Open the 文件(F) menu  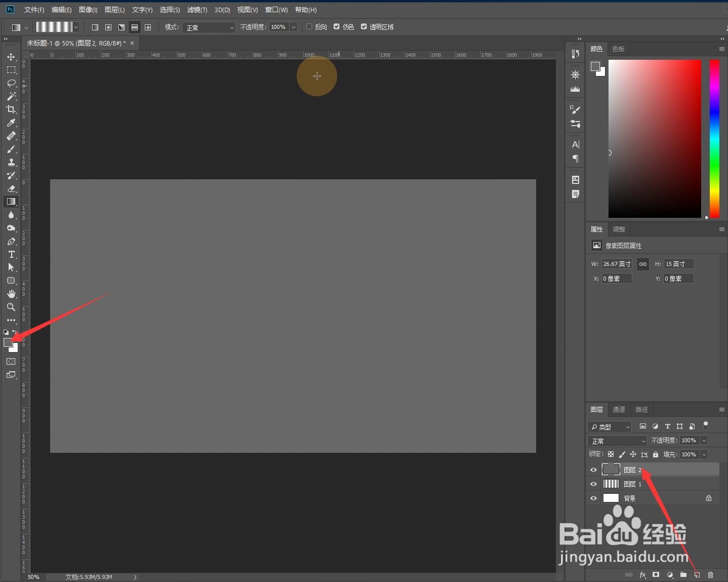pos(34,10)
